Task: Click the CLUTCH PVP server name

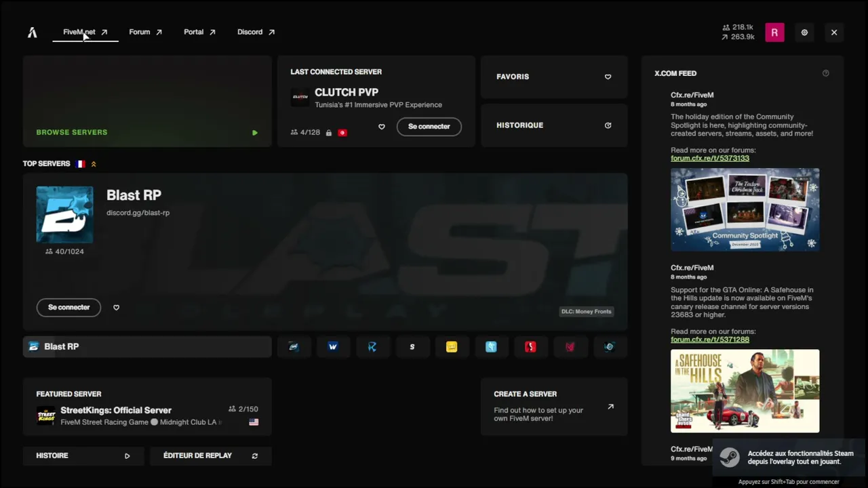Action: 347,92
